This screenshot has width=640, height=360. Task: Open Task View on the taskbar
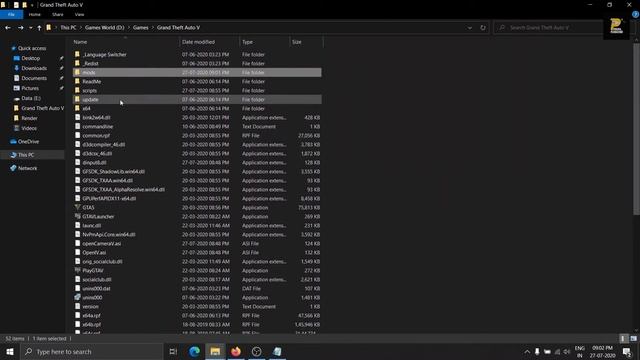tap(173, 351)
